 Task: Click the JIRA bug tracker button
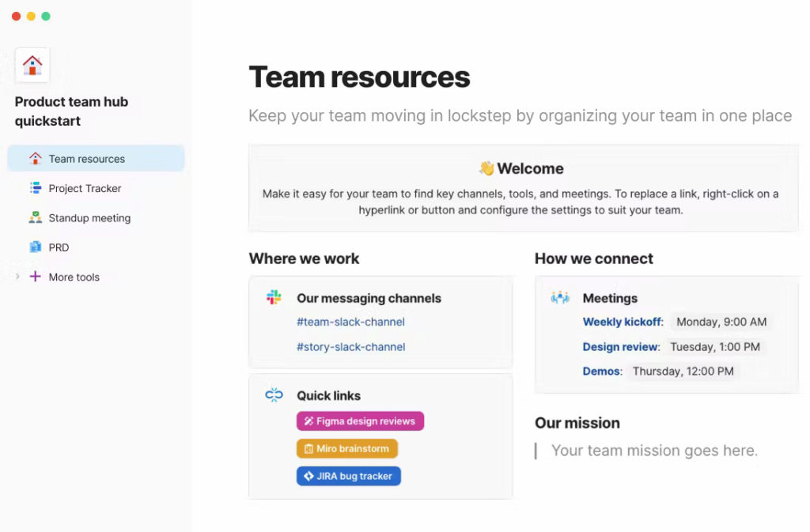(348, 476)
